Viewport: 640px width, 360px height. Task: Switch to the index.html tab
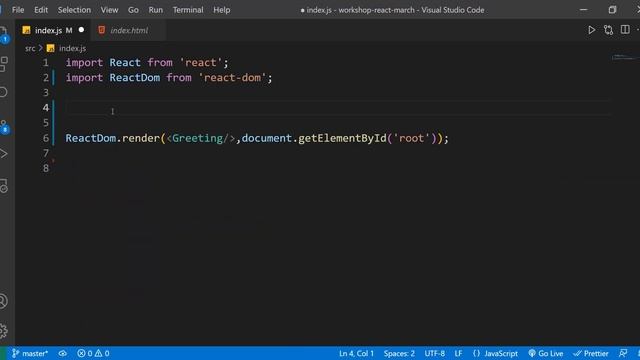click(129, 30)
